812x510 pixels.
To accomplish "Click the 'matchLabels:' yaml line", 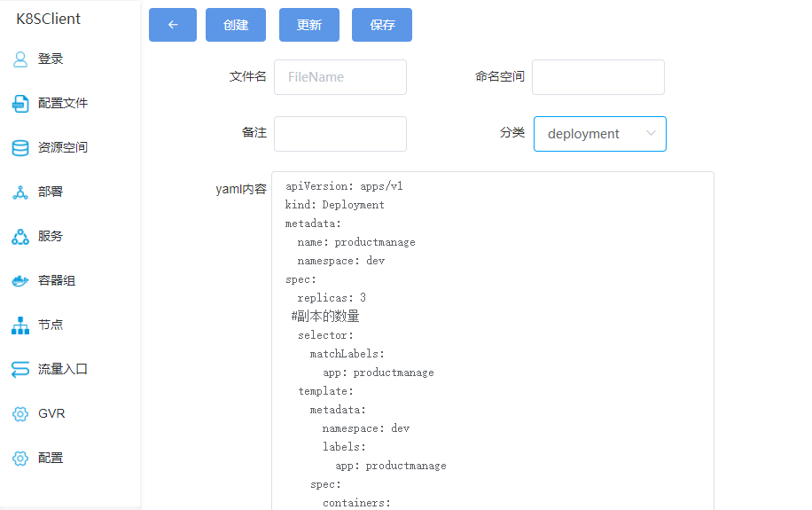I will pyautogui.click(x=347, y=354).
